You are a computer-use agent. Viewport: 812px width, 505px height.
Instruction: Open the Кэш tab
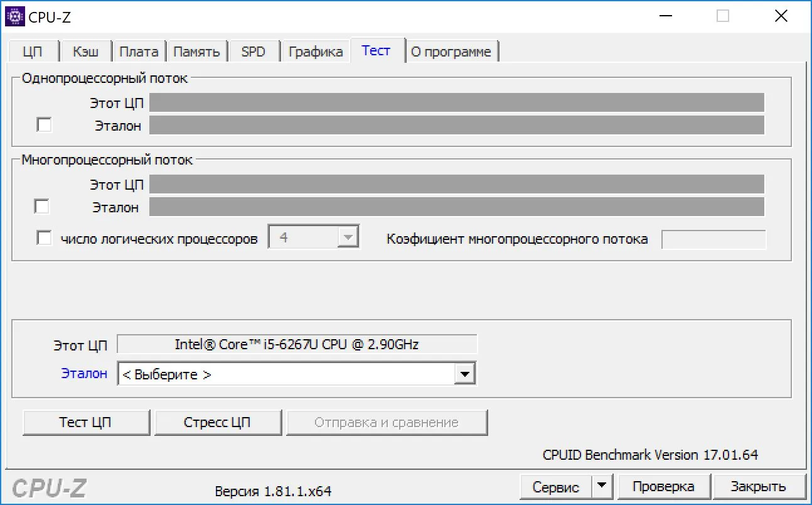87,52
